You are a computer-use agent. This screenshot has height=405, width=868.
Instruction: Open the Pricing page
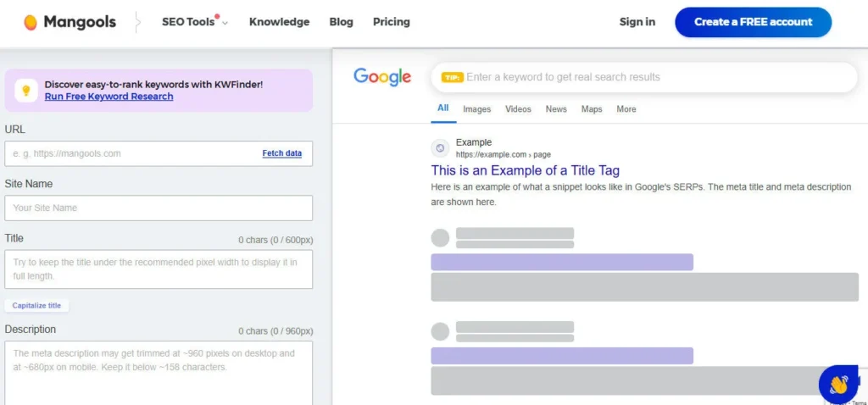pyautogui.click(x=391, y=22)
